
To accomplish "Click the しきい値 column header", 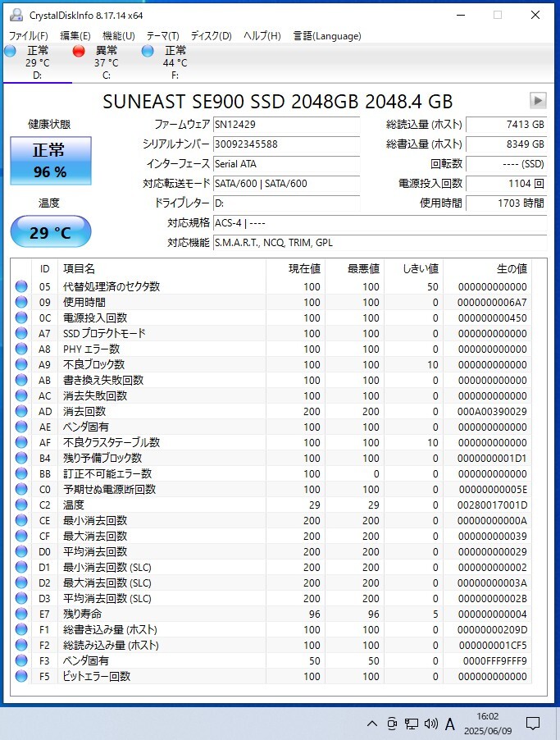I will 414,269.
